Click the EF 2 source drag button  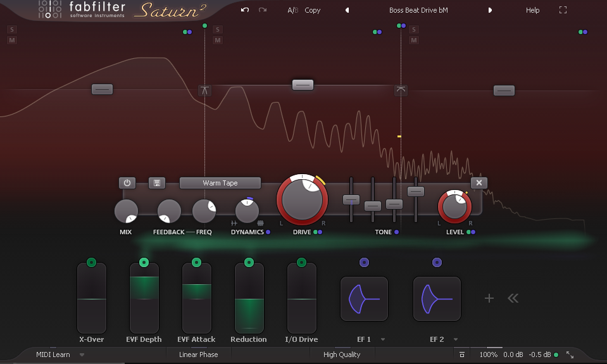[437, 263]
